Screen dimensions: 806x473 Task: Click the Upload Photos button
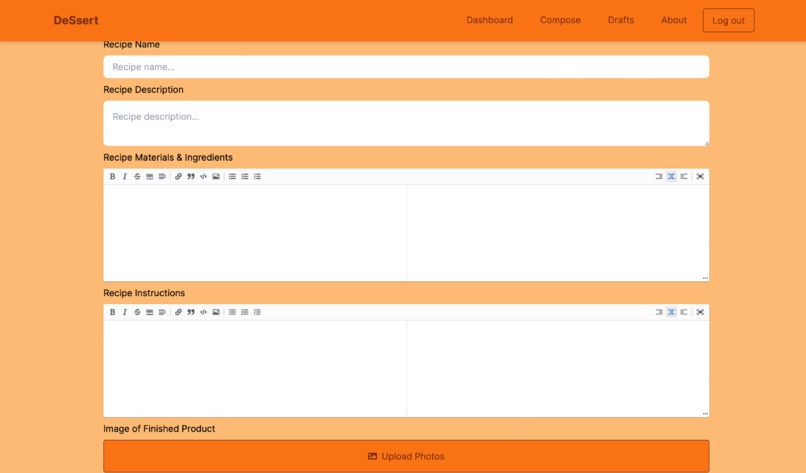pos(406,456)
